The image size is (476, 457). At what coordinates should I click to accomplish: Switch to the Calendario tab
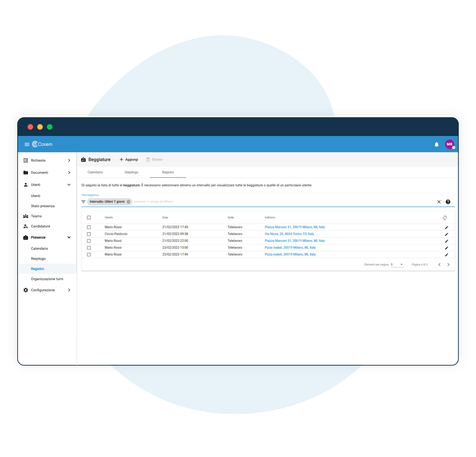click(x=95, y=172)
